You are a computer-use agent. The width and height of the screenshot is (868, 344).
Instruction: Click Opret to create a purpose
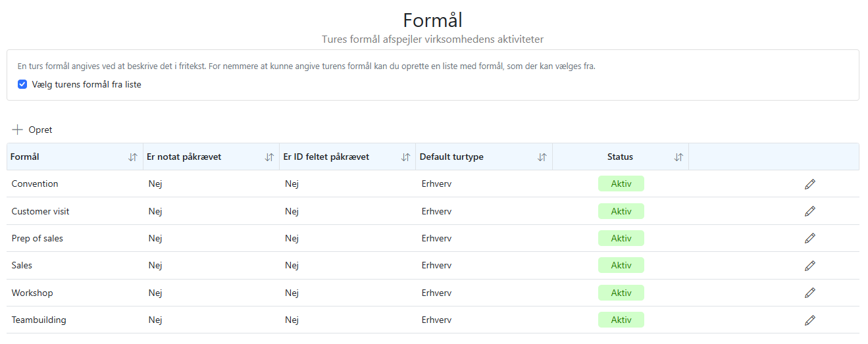click(40, 130)
